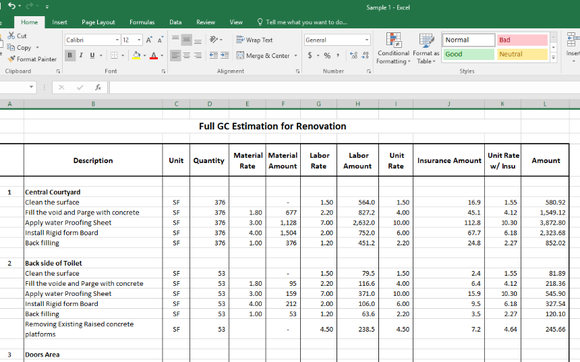Toggle Bold formatting
This screenshot has height=362, width=580.
[70, 55]
